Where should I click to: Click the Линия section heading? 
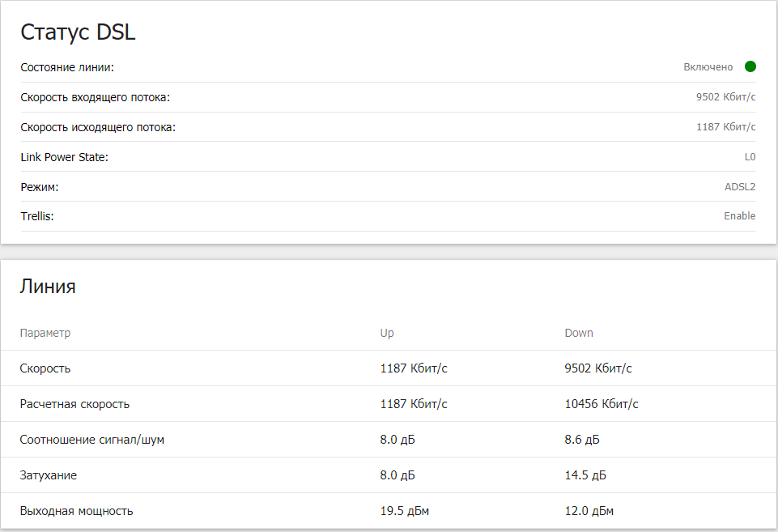(x=48, y=286)
